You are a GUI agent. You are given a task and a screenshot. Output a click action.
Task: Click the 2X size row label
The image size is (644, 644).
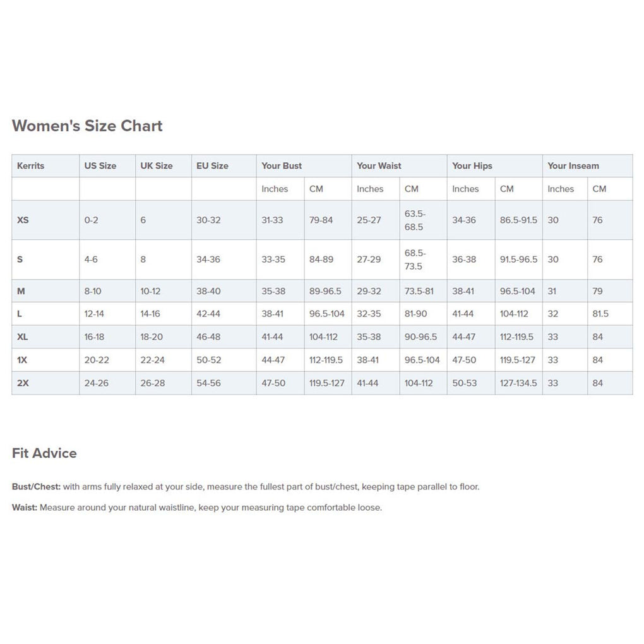(x=23, y=383)
